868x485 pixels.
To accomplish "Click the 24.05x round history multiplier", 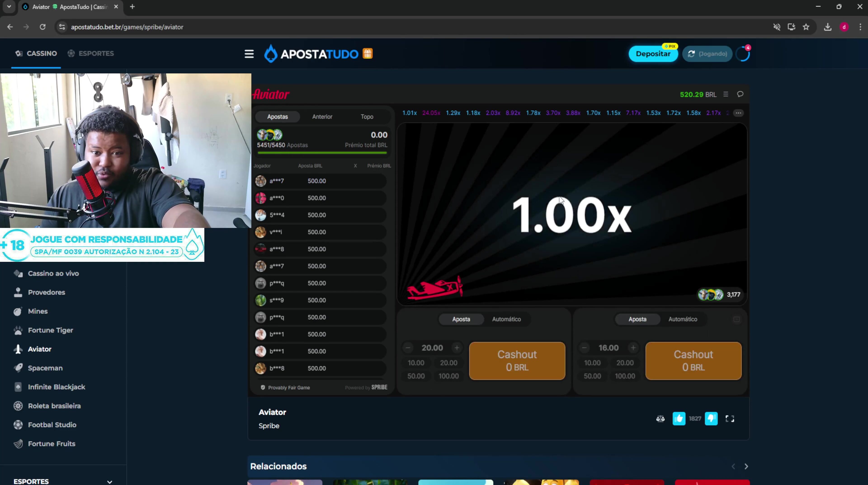I will [431, 113].
